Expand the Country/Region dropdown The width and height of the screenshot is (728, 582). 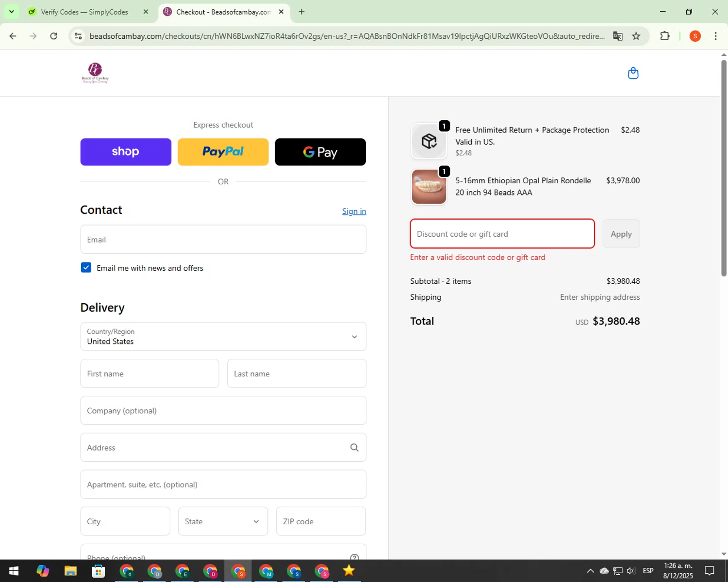coord(223,337)
